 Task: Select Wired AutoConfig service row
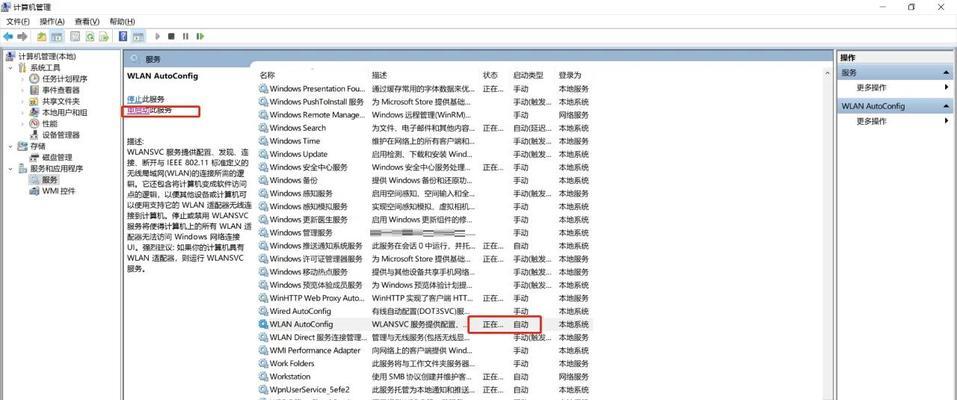[x=424, y=311]
